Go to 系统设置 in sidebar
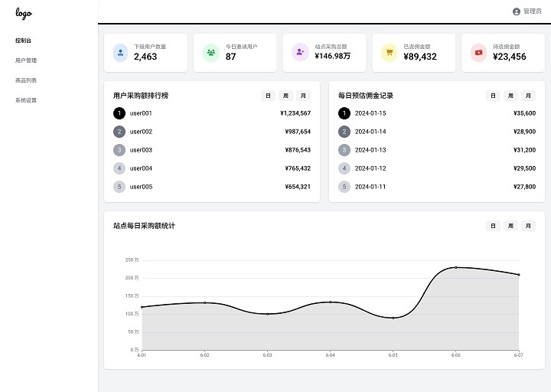 (26, 100)
